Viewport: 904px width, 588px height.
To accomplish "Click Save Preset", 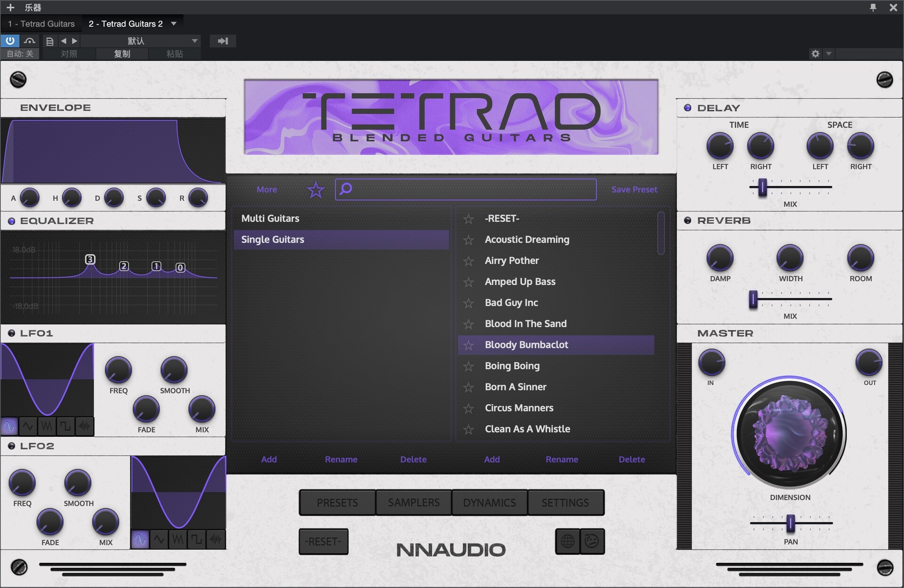I will [x=634, y=190].
